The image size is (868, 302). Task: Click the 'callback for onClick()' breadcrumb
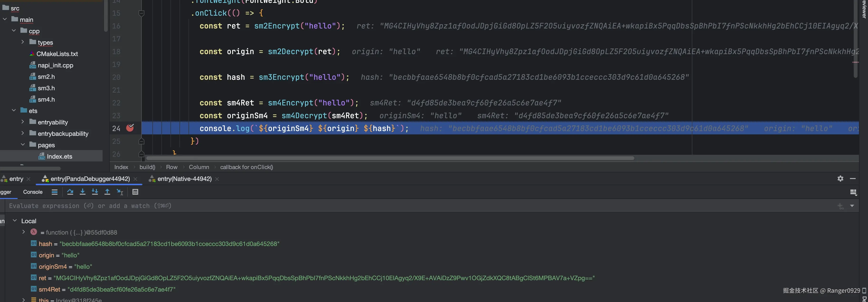[x=246, y=167]
